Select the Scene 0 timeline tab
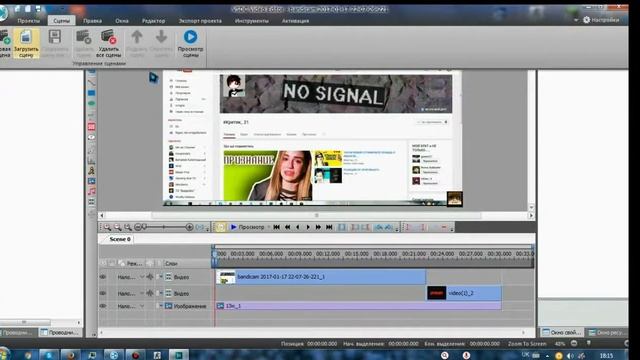The height and width of the screenshot is (360, 640). (x=120, y=239)
